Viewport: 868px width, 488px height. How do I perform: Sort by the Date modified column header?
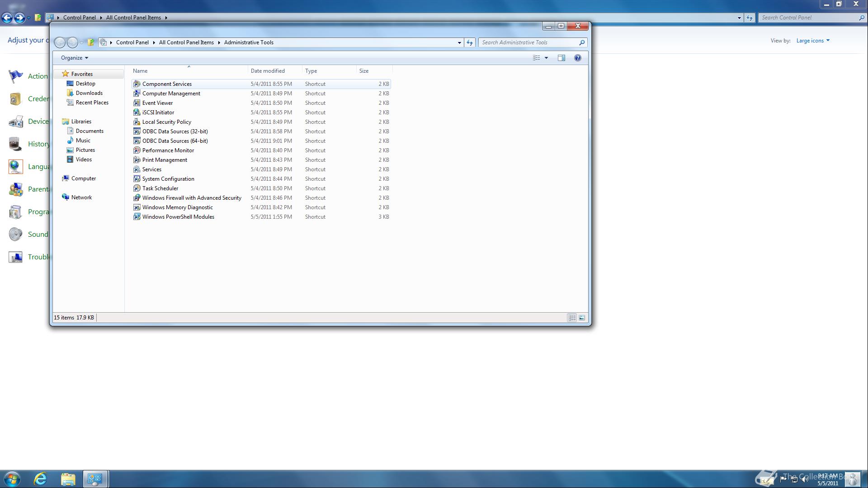pos(275,71)
